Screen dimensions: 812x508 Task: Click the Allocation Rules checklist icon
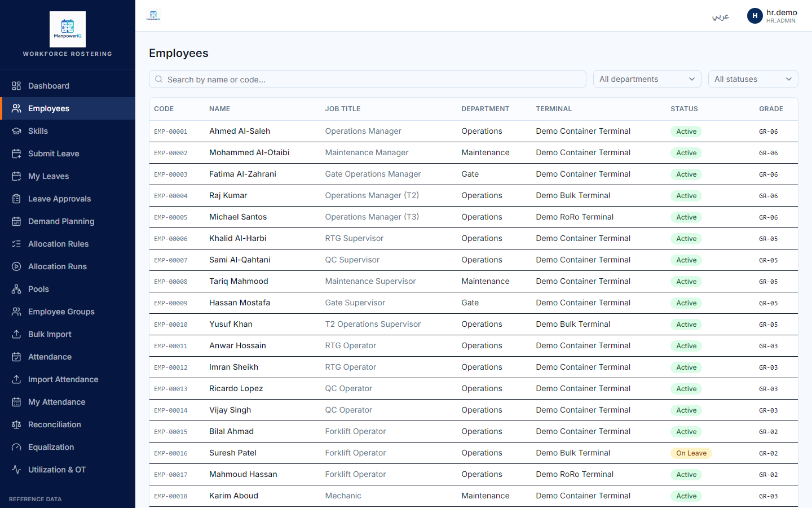tap(16, 244)
